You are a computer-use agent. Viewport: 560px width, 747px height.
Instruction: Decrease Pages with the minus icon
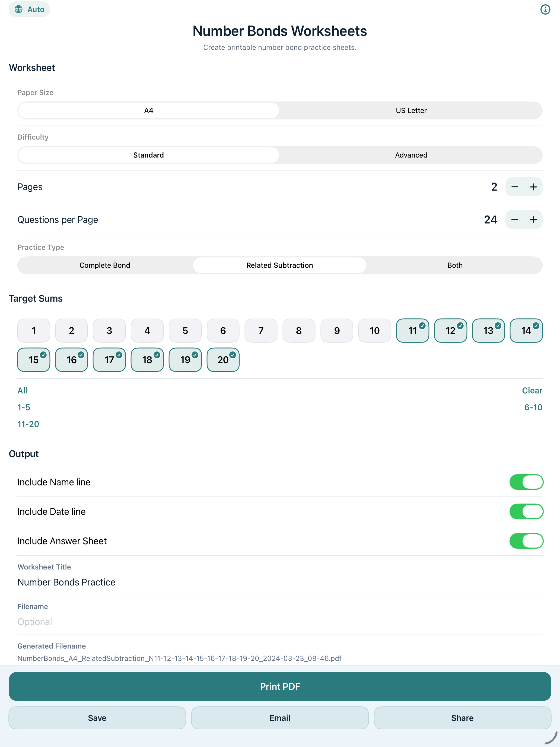tap(514, 187)
